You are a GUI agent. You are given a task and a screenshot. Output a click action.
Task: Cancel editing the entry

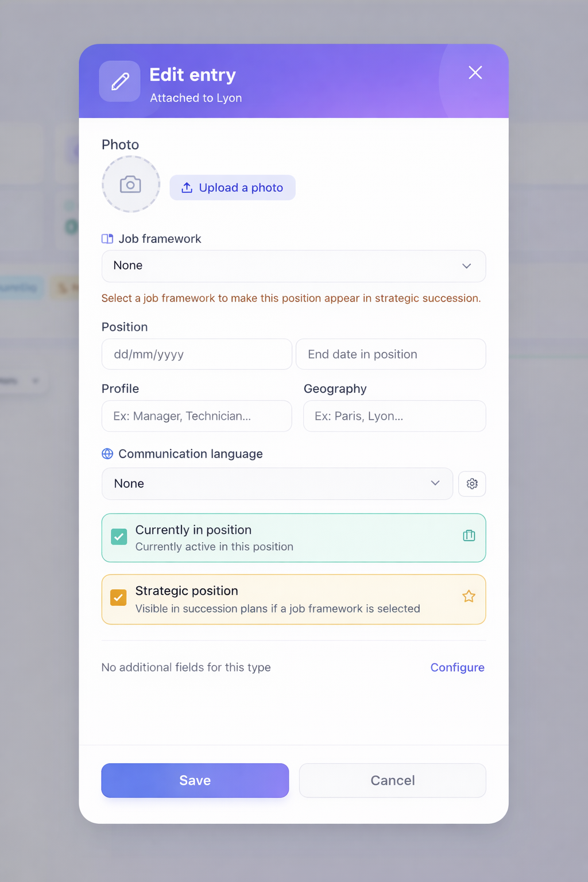click(x=392, y=780)
